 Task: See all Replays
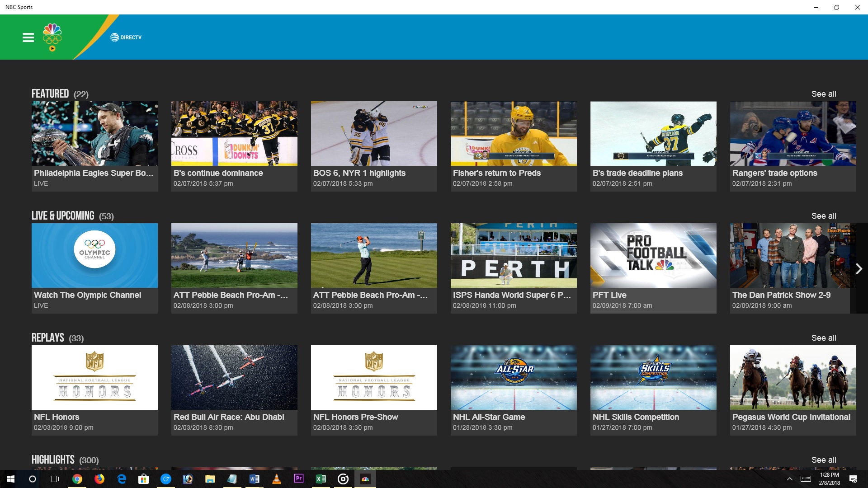pos(823,338)
